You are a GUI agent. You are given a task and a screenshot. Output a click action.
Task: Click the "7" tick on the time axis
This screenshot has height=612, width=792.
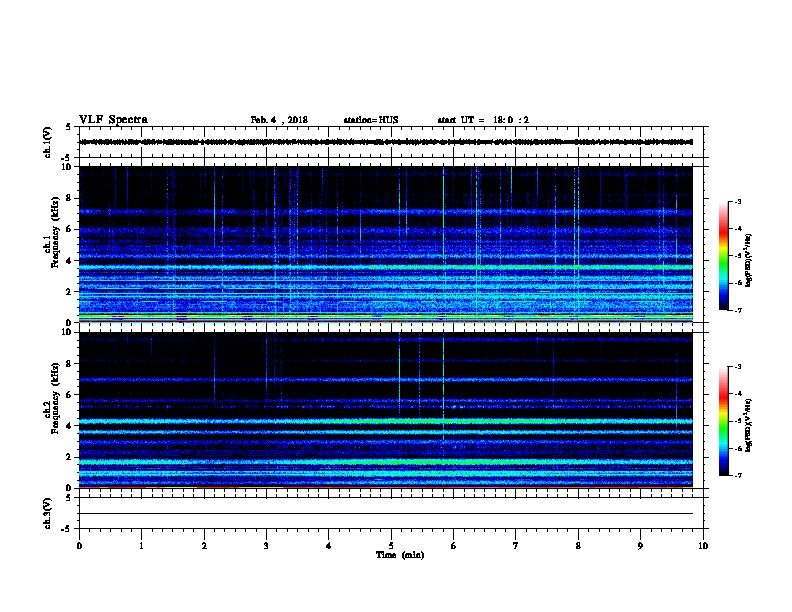(516, 546)
